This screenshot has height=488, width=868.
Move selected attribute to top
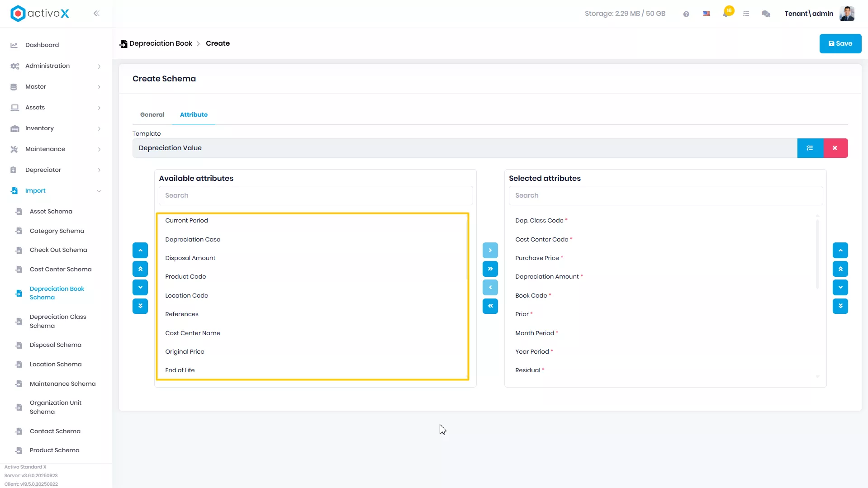(840, 269)
